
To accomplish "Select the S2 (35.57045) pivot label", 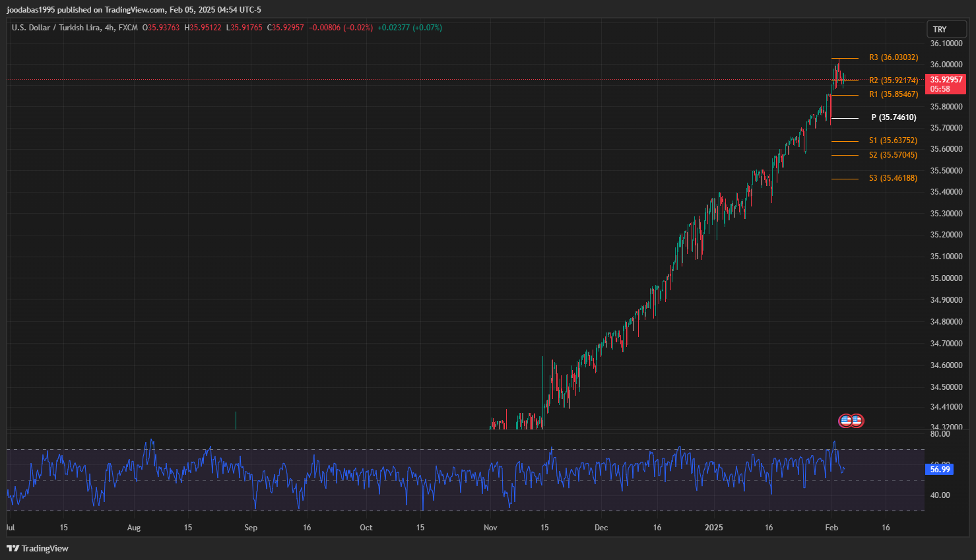I will (893, 155).
